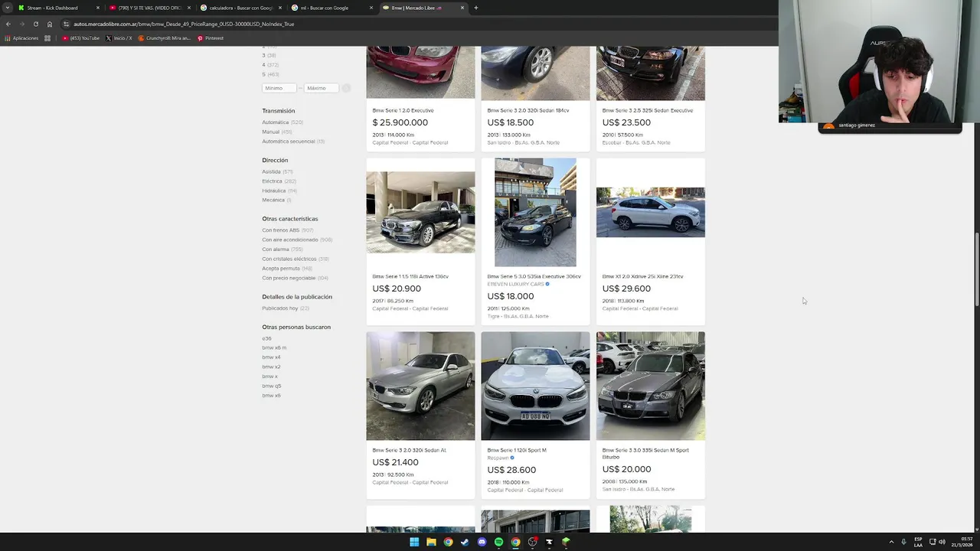Image resolution: width=980 pixels, height=551 pixels.
Task: Open the Bmw Serie 1 118i Active photo
Action: coord(420,212)
